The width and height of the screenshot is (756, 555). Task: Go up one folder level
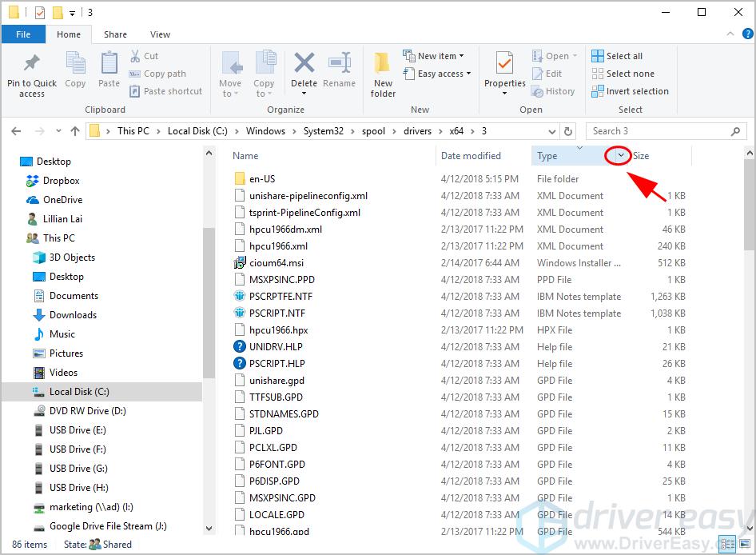75,131
